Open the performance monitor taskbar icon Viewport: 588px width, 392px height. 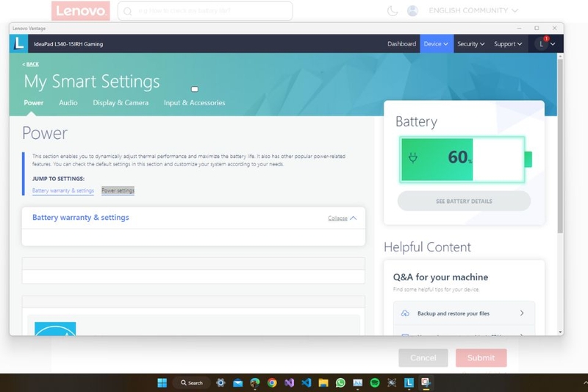click(x=358, y=382)
